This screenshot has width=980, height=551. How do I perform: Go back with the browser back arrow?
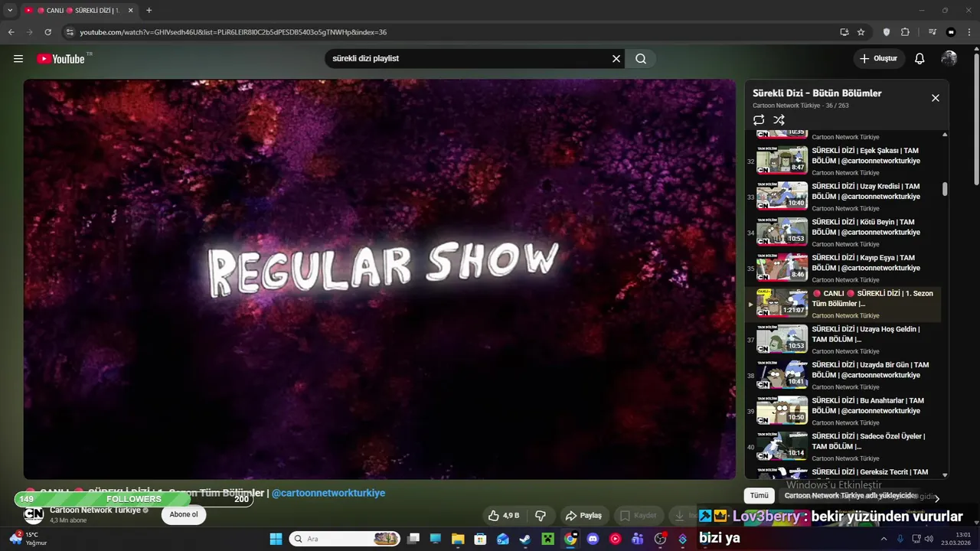pos(11,32)
